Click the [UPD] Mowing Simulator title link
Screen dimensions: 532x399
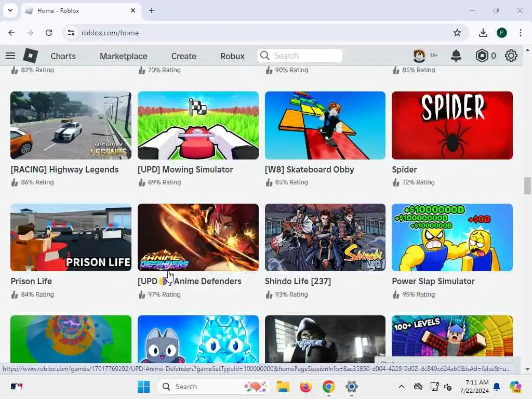pos(185,170)
